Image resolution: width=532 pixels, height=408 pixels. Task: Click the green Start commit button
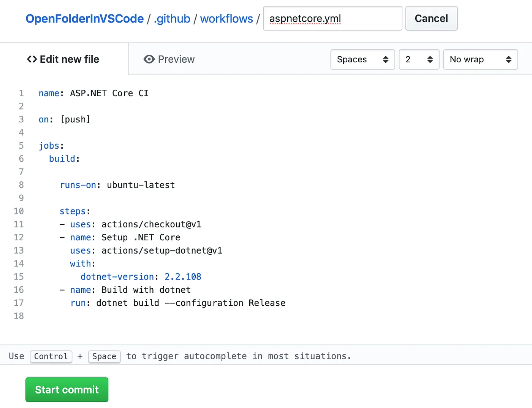tap(66, 389)
